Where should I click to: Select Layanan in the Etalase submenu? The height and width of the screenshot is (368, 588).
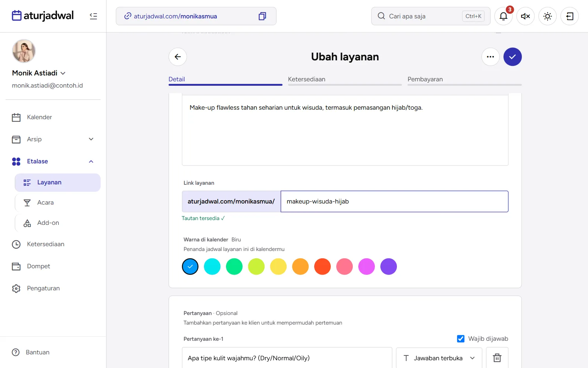click(x=58, y=183)
